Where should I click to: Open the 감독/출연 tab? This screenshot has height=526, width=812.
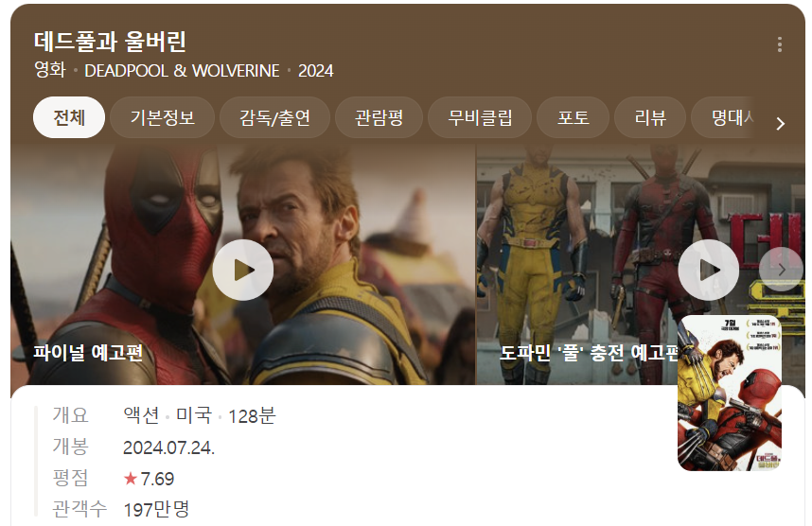[274, 117]
